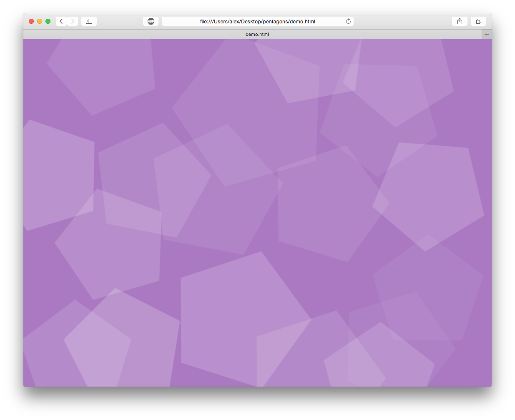Show all tabs overview icon
This screenshot has width=515, height=420.
click(x=479, y=21)
